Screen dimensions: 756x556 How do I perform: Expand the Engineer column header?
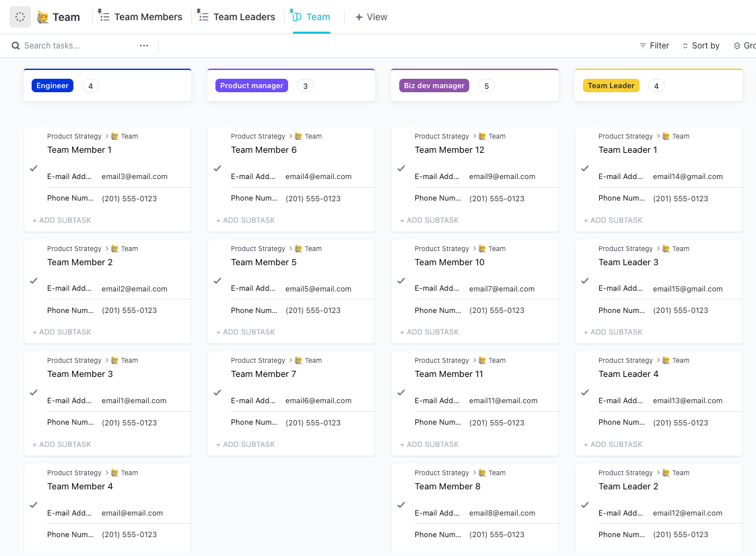point(53,85)
